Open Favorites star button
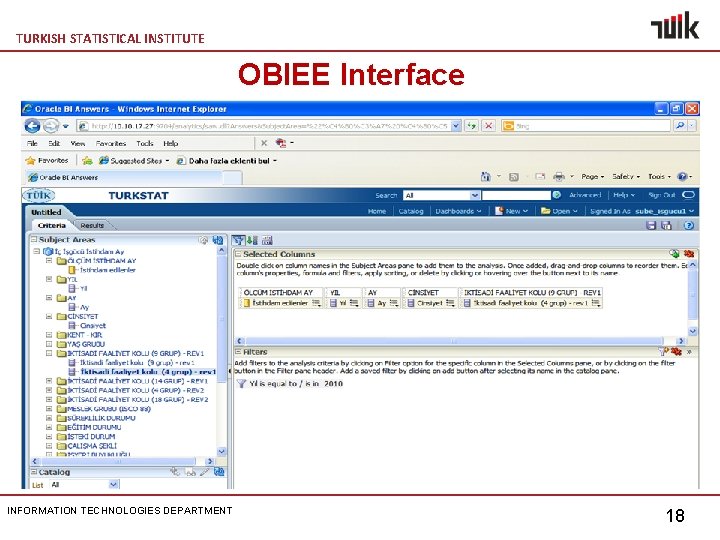Screen dimensions: 720x540 (x=47, y=160)
